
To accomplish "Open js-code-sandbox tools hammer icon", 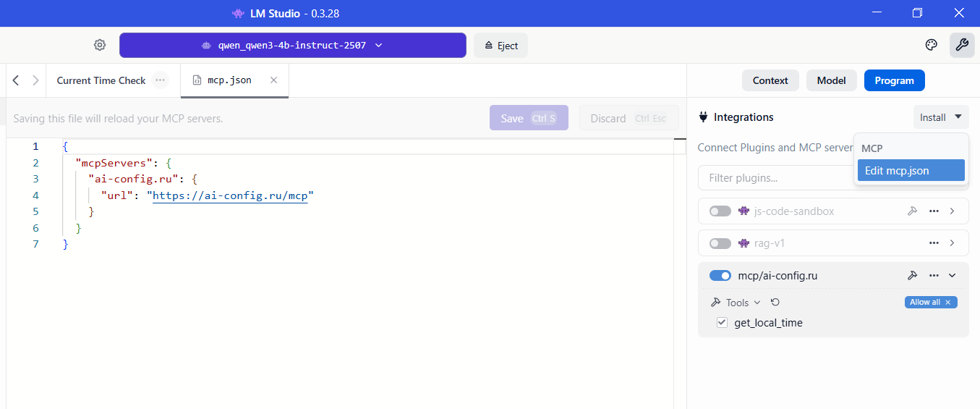I will pyautogui.click(x=913, y=211).
